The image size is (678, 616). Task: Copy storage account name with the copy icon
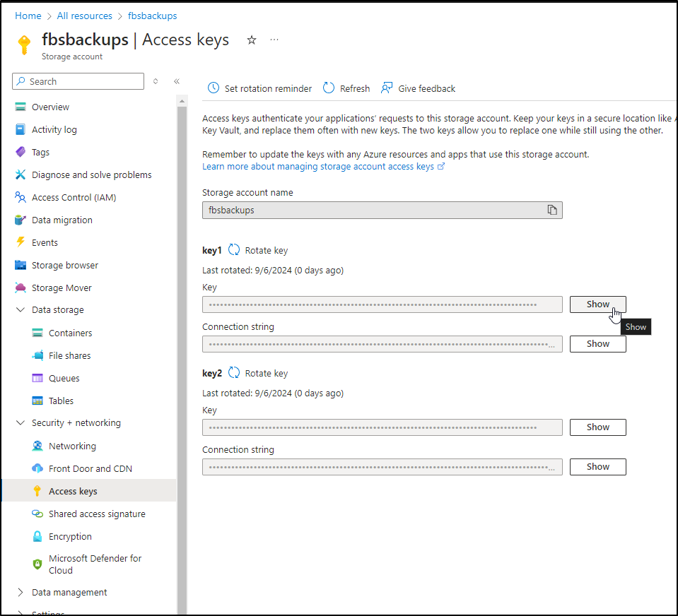coord(552,210)
